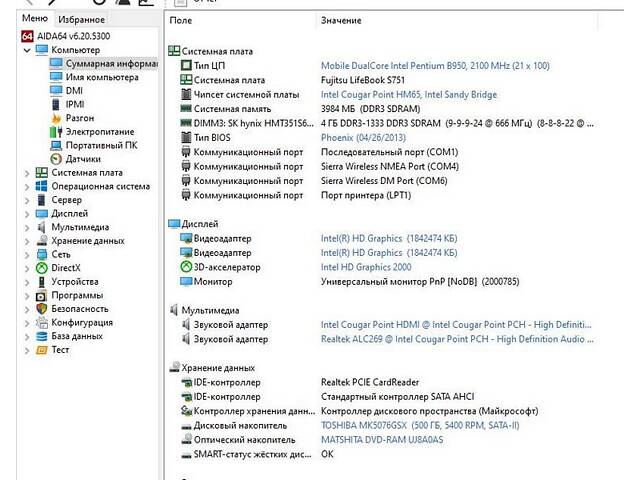640x480 pixels.
Task: Expand the Сеть tree node
Action: click(27, 255)
